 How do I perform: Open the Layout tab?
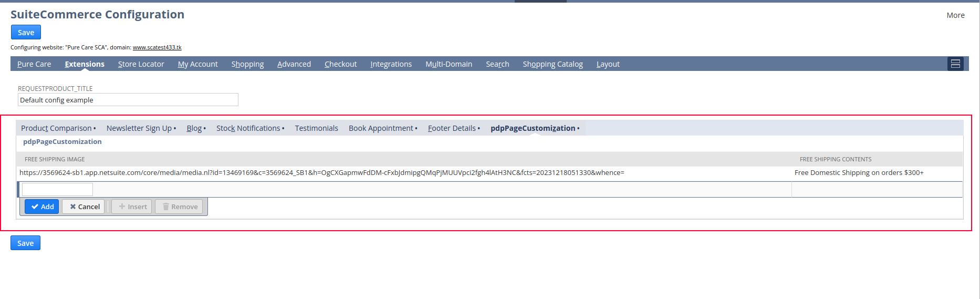[608, 64]
